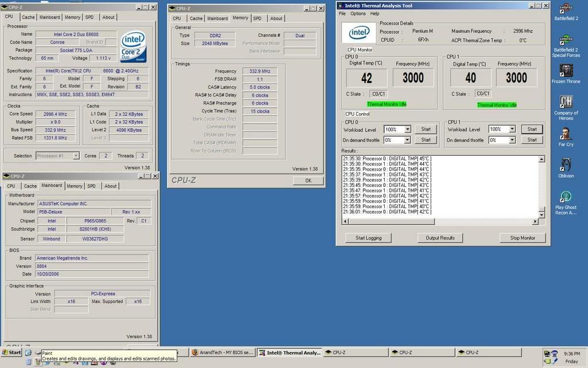This screenshot has width=588, height=368.
Task: Open the Processor #1 selection dropdown
Action: click(76, 155)
